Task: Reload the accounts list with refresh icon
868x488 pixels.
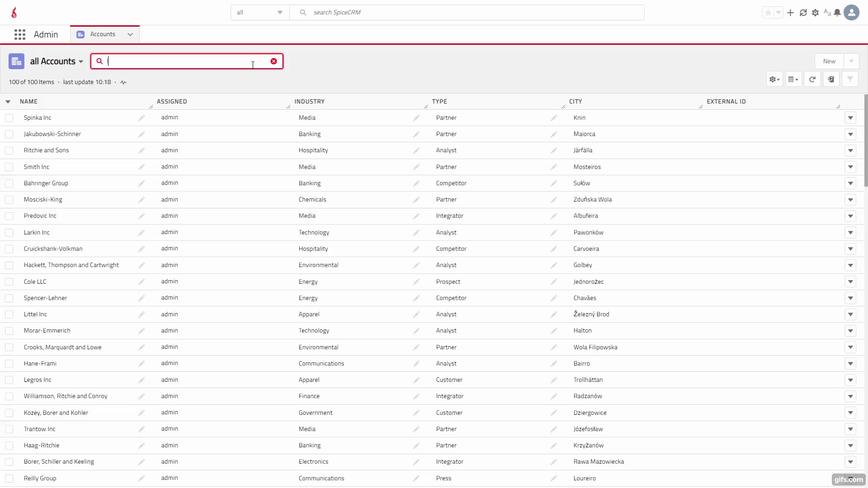Action: (812, 80)
